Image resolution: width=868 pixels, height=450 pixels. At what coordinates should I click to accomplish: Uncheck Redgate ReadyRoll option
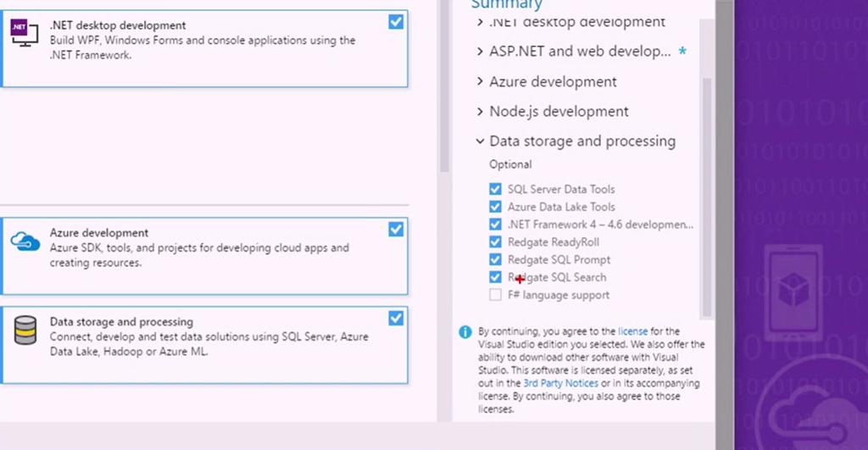click(495, 242)
